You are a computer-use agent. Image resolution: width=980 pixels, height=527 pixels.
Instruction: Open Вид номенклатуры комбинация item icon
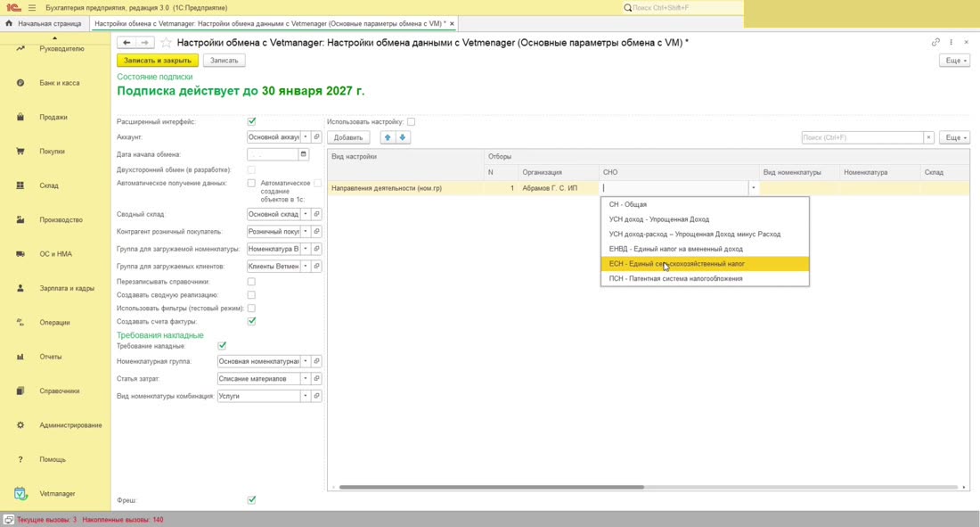pyautogui.click(x=316, y=396)
